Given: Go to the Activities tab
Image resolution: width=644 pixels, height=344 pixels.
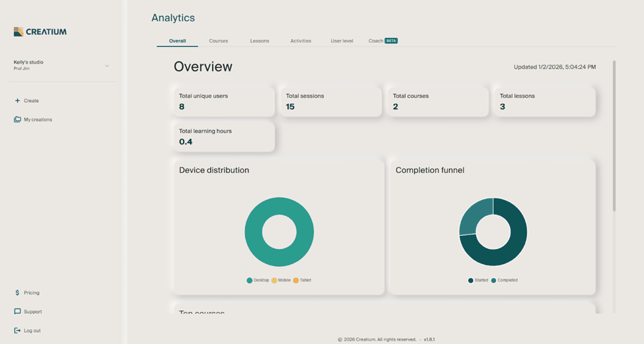Looking at the screenshot, I should click(301, 41).
